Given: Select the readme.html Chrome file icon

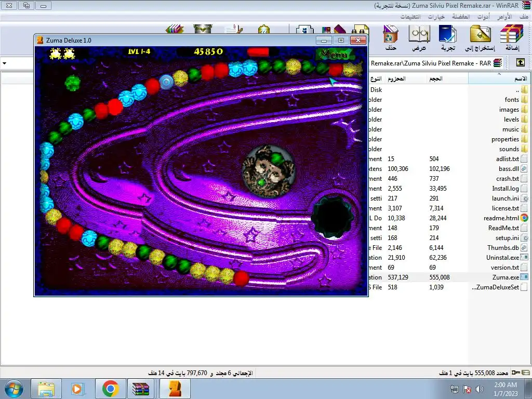Looking at the screenshot, I should (524, 218).
